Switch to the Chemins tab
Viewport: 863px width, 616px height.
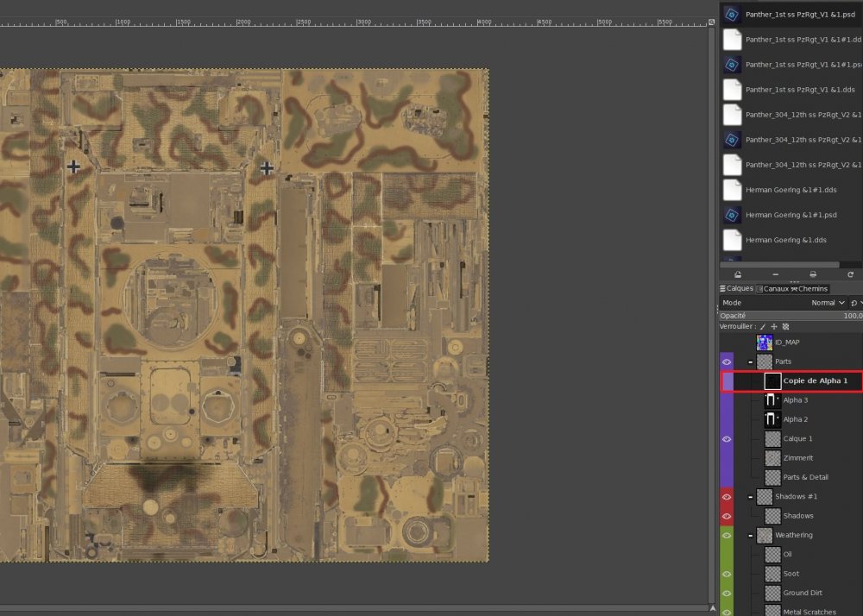click(810, 289)
